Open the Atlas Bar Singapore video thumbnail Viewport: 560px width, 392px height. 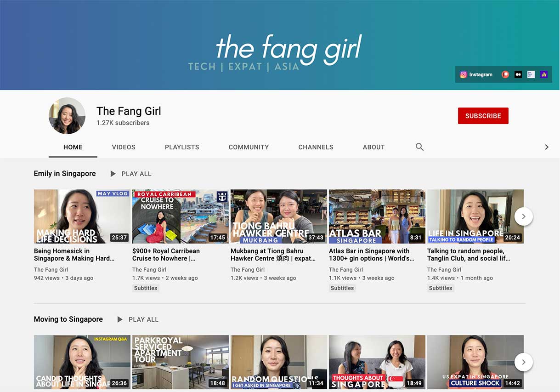click(x=377, y=216)
